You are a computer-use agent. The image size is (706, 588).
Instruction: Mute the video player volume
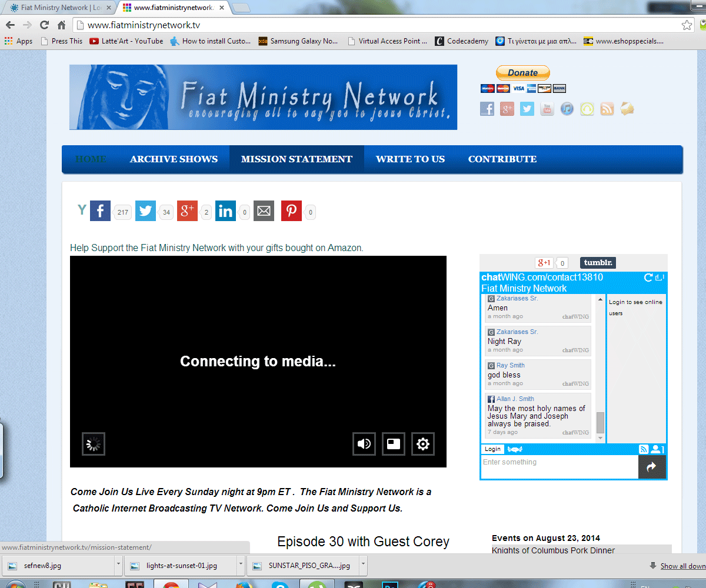coord(364,444)
